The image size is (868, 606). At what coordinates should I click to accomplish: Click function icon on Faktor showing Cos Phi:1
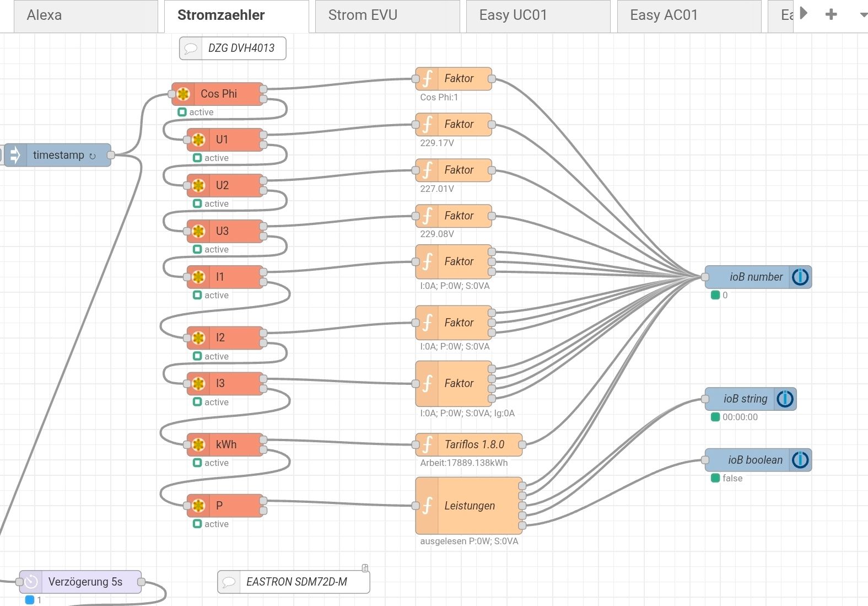(427, 79)
